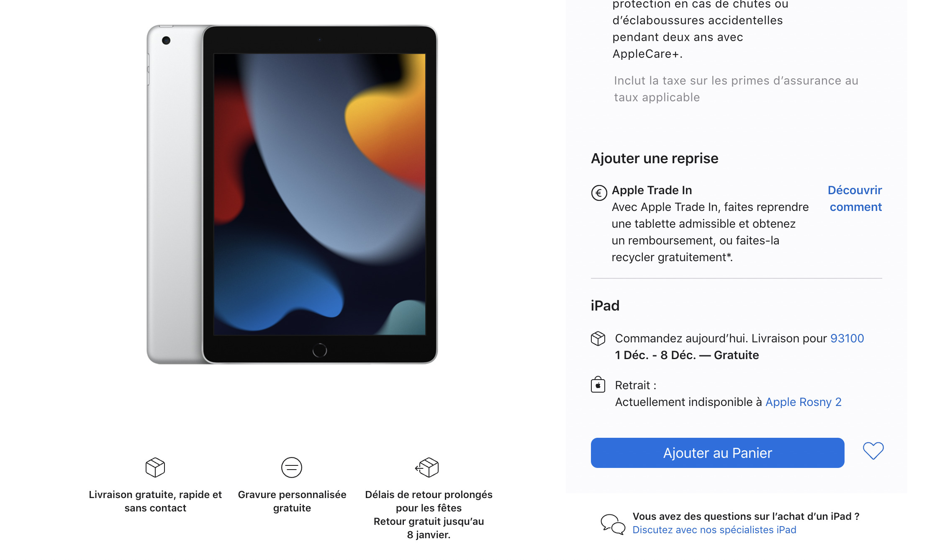Click the engraving circle icon
The image size is (945, 560).
pyautogui.click(x=292, y=467)
